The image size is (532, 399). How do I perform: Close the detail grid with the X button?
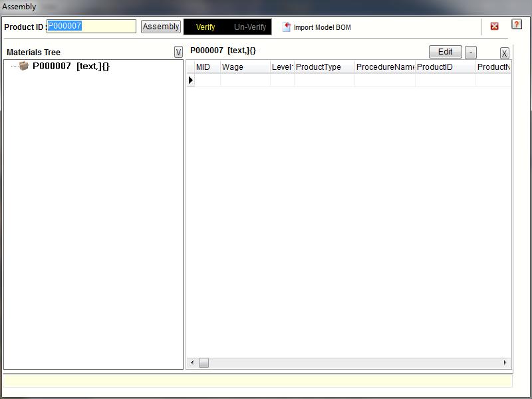tap(504, 53)
